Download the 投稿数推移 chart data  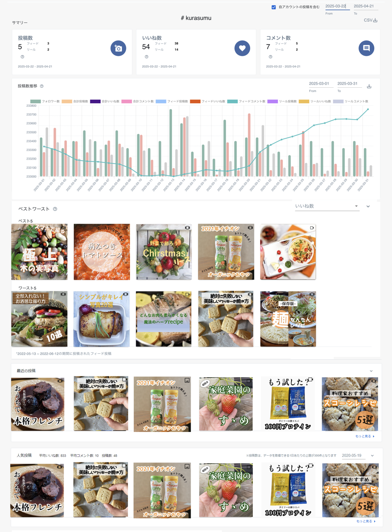[369, 86]
